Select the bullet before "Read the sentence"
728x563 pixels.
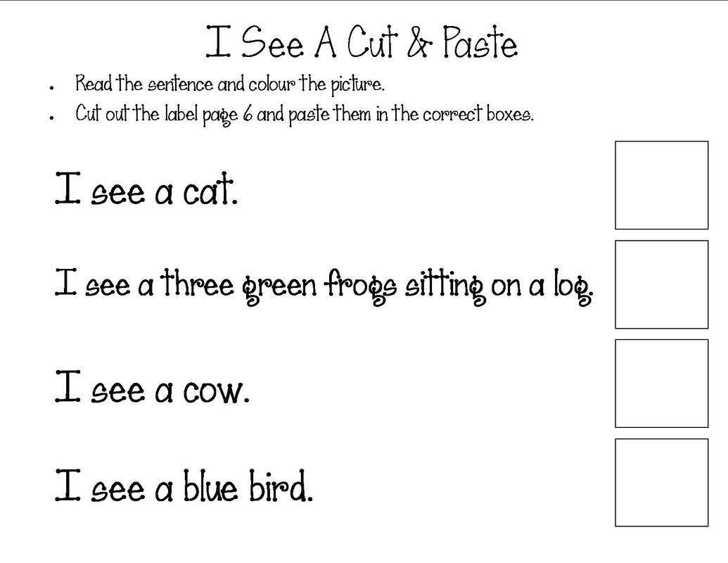(53, 88)
